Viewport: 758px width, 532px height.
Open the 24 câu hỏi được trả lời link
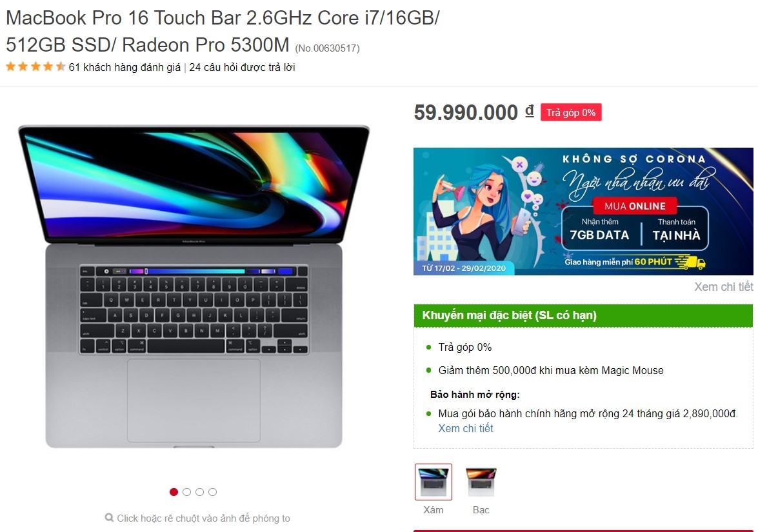pyautogui.click(x=242, y=67)
